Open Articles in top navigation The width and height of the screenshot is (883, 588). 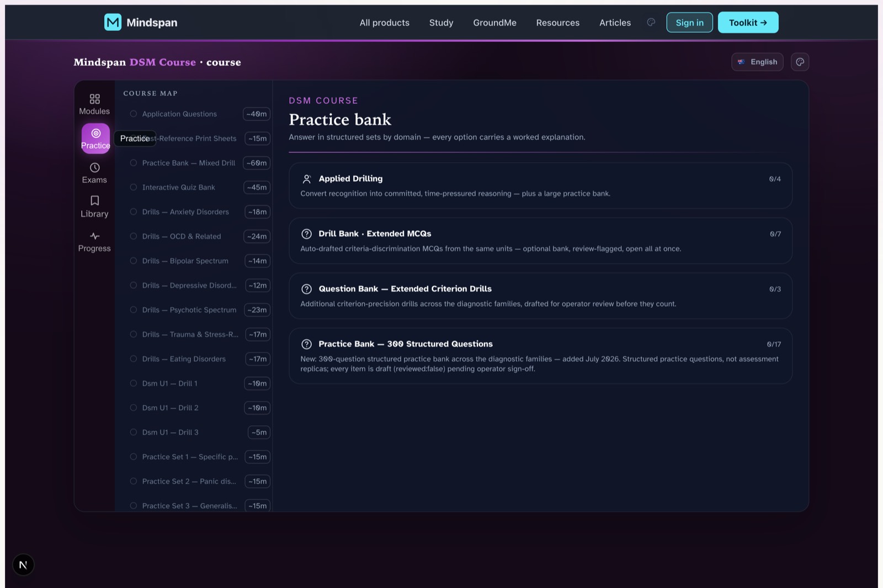point(615,23)
